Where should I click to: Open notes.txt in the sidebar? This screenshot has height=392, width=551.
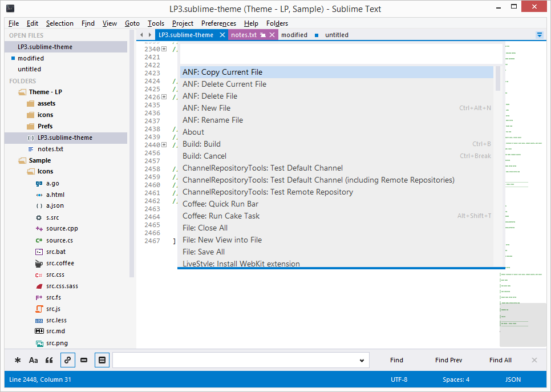[x=50, y=149]
